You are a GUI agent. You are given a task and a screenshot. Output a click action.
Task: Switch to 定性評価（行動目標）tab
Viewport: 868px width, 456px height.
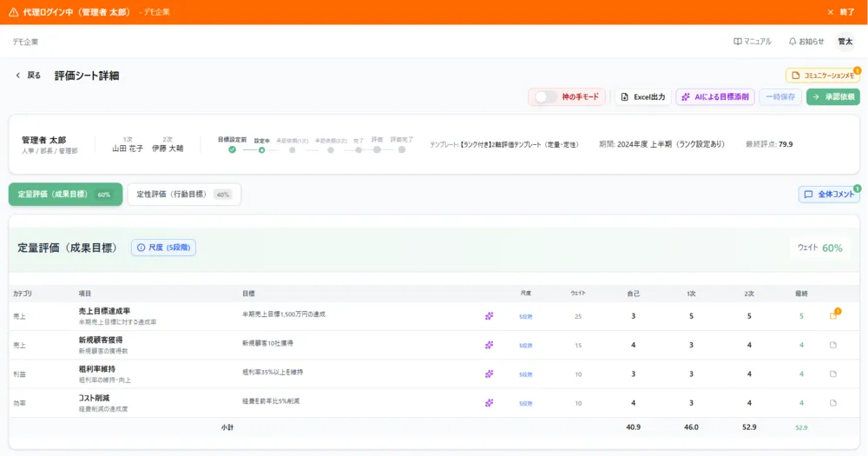coord(184,195)
